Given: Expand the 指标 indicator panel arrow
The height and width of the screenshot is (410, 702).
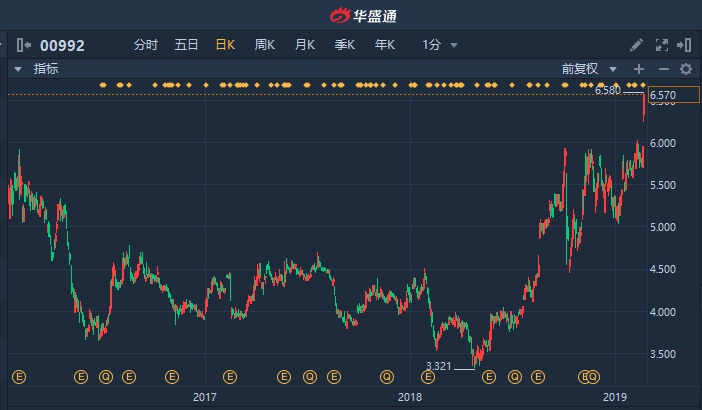Looking at the screenshot, I should tap(17, 69).
